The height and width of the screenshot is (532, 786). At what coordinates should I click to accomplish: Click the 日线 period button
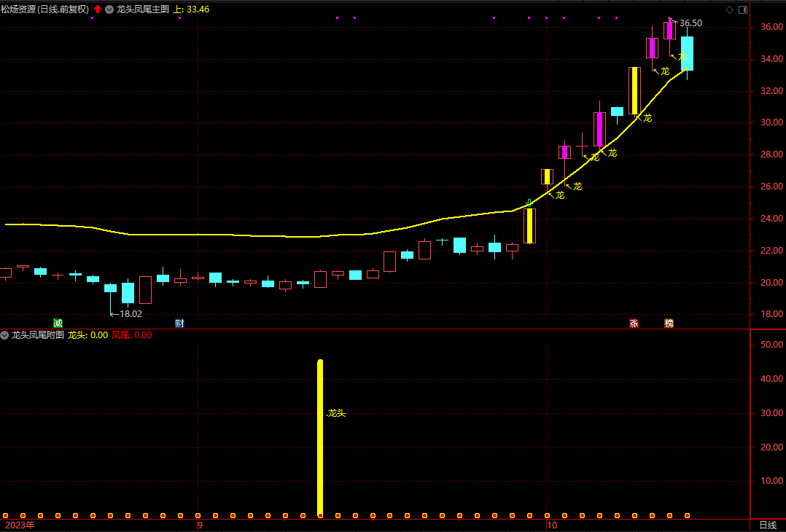(768, 525)
